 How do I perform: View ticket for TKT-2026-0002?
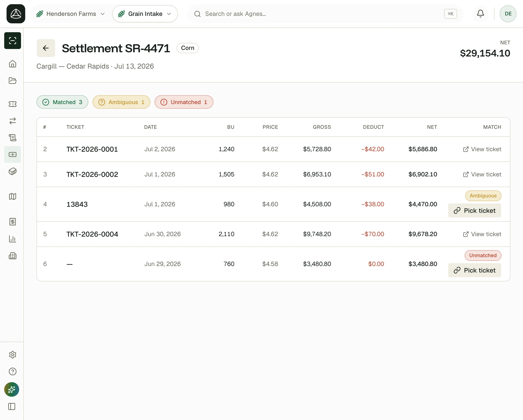482,174
